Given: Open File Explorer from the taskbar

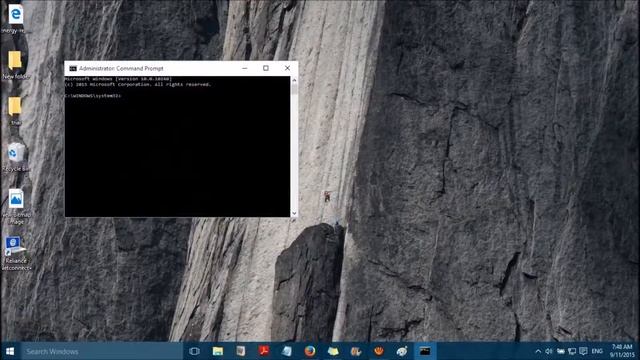Looking at the screenshot, I should click(x=218, y=351).
